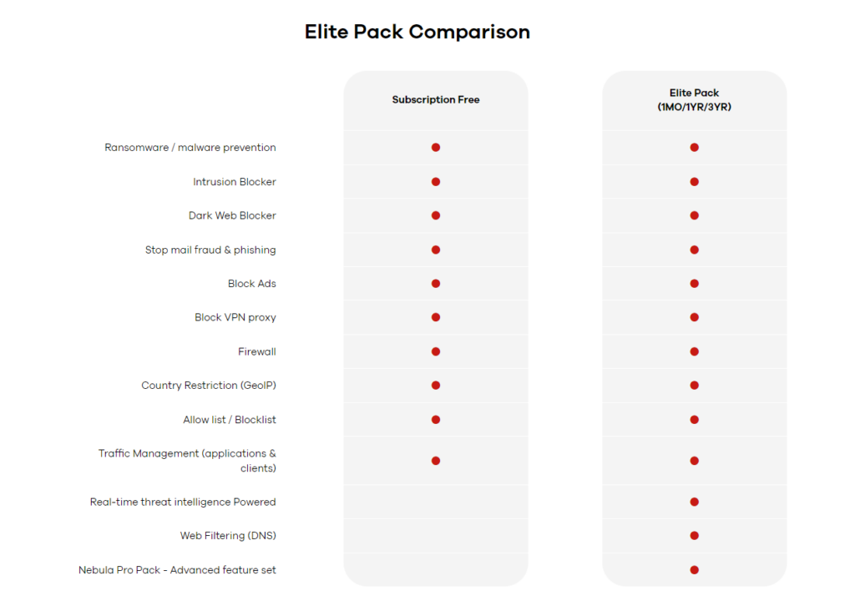Click Subscription Free dot for Ransomware prevention
Screen dimensions: 855x616
pyautogui.click(x=436, y=148)
